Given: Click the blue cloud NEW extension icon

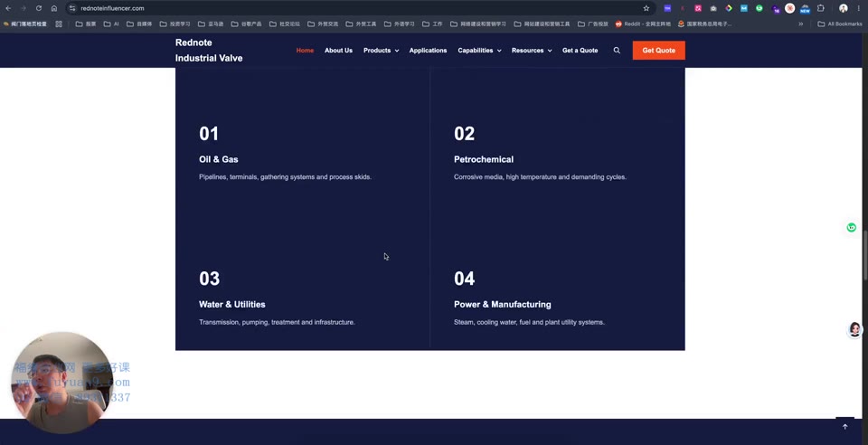Looking at the screenshot, I should (806, 9).
